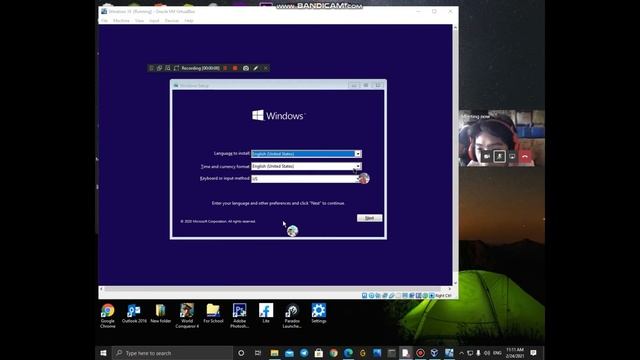The height and width of the screenshot is (360, 640).
Task: Open Microsoft Store from the taskbar
Action: 319,353
